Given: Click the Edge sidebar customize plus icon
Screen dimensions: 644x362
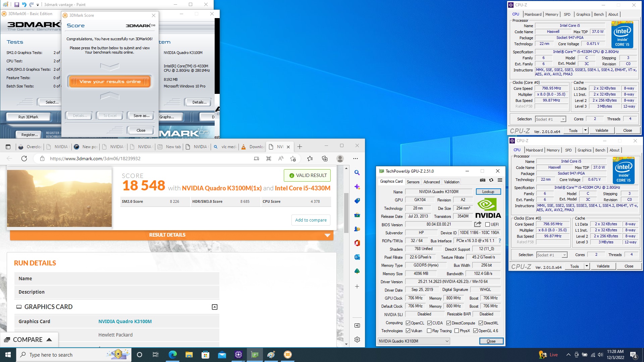Looking at the screenshot, I should tap(357, 287).
